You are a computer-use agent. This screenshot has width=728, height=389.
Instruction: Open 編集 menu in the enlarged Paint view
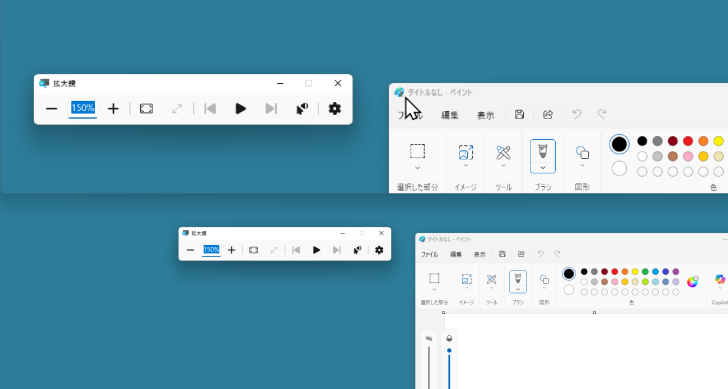pyautogui.click(x=449, y=115)
